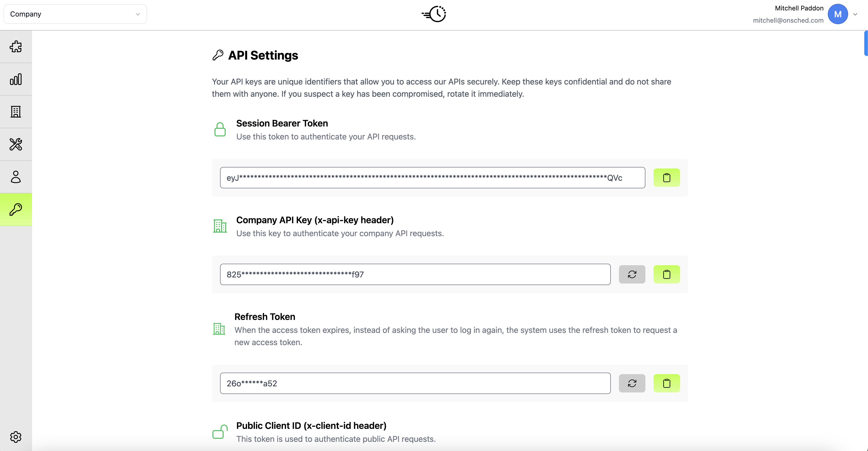Copy the Refresh Token to clipboard
Screen dimensions: 868x451
click(x=666, y=383)
